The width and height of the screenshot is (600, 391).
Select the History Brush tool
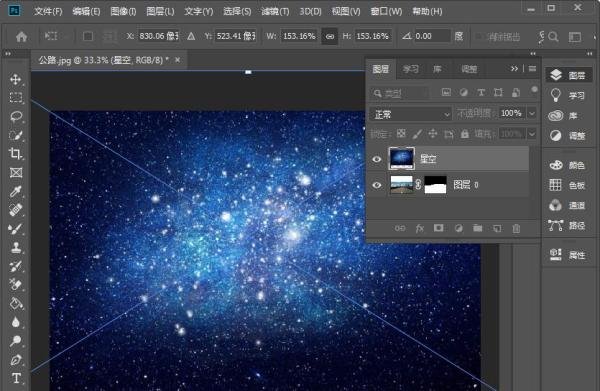click(16, 266)
